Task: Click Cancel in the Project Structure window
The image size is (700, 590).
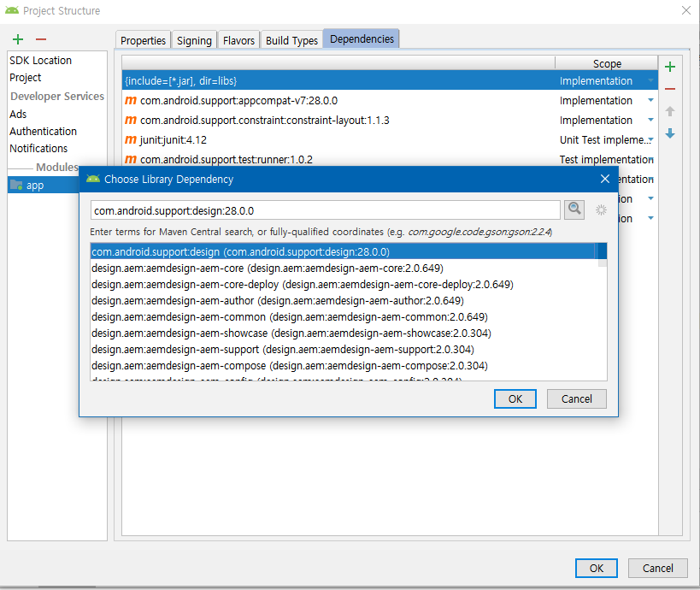Action: point(657,568)
